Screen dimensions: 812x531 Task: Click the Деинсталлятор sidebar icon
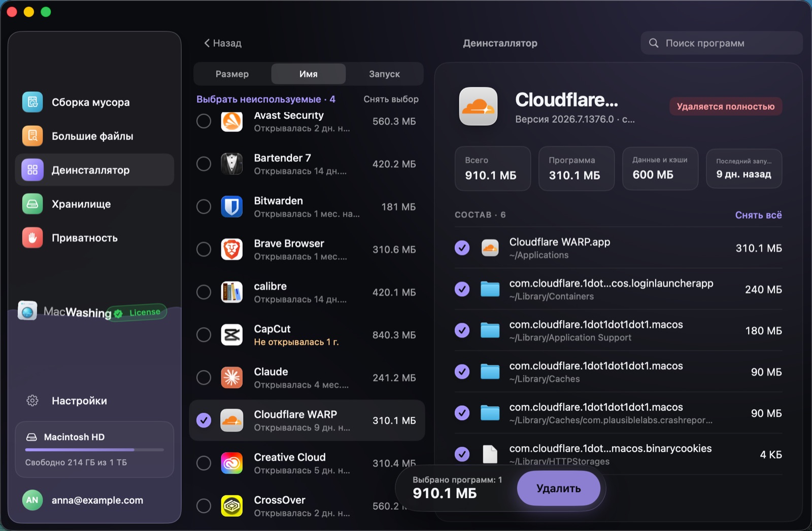tap(32, 170)
